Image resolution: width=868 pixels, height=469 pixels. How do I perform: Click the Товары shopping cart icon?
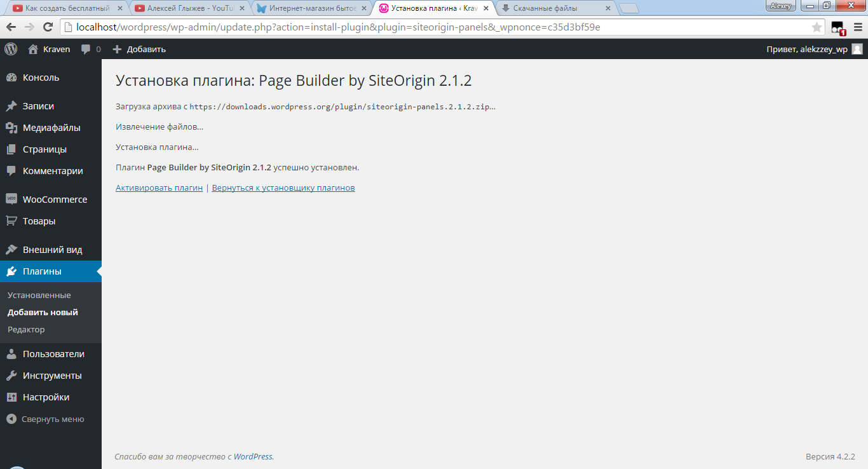click(x=11, y=221)
